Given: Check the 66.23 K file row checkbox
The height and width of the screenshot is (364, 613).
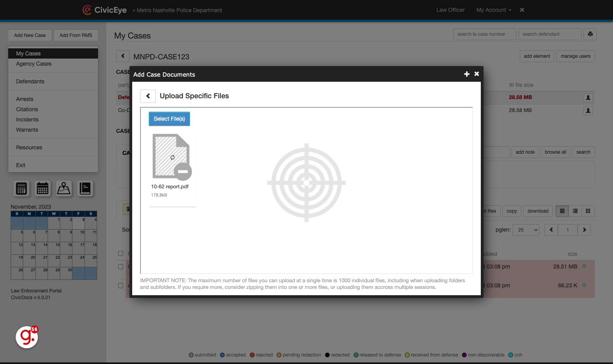Looking at the screenshot, I should click(x=121, y=285).
